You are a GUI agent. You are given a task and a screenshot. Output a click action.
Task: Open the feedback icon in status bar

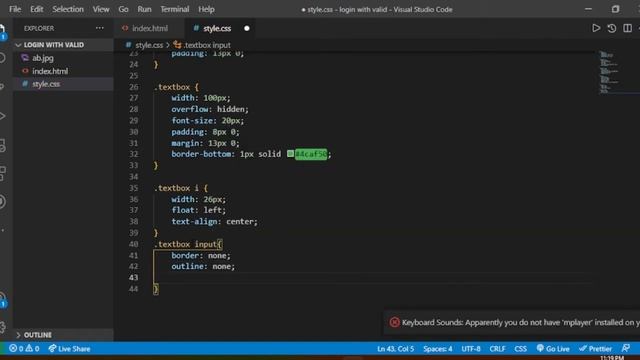click(625, 349)
